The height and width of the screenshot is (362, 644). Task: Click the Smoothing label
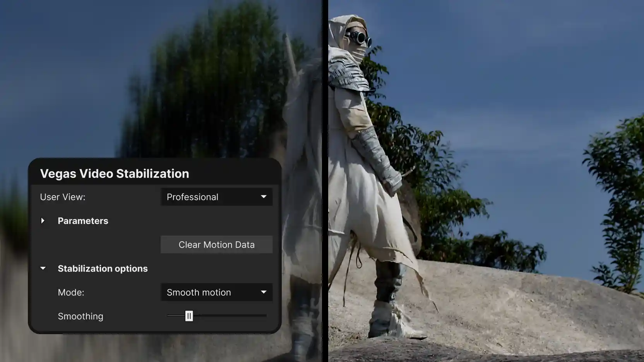[80, 316]
